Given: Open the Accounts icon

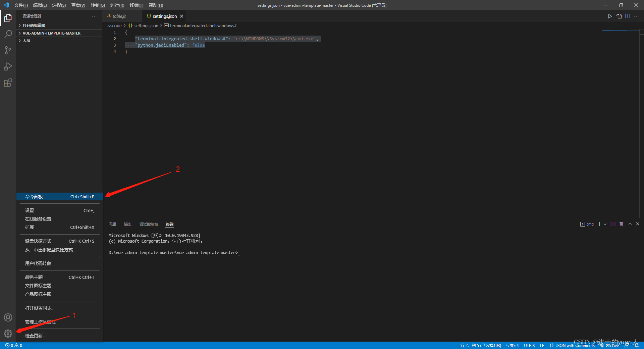Looking at the screenshot, I should click(x=8, y=317).
